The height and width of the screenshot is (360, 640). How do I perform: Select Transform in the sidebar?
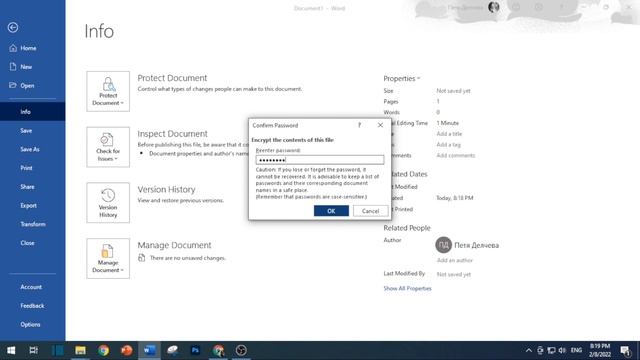33,224
